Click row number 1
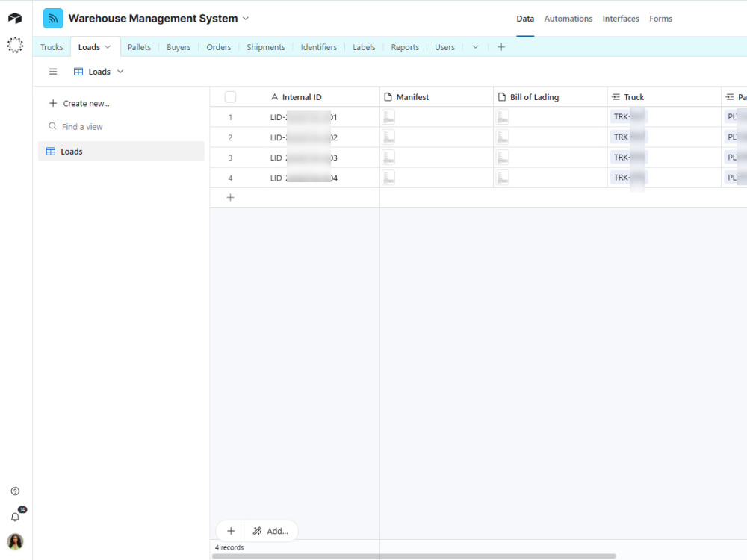 point(230,117)
